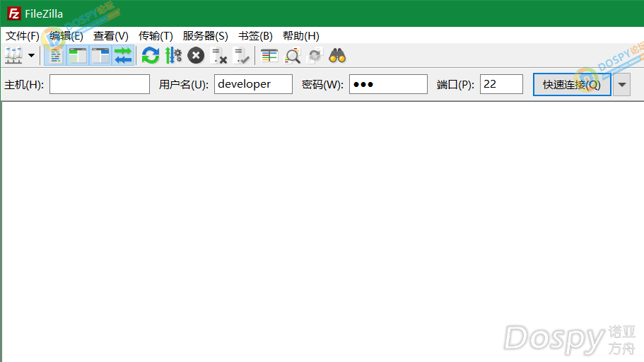Toggle processing of transfer queue
Viewport: 644px width, 362px height.
click(173, 55)
